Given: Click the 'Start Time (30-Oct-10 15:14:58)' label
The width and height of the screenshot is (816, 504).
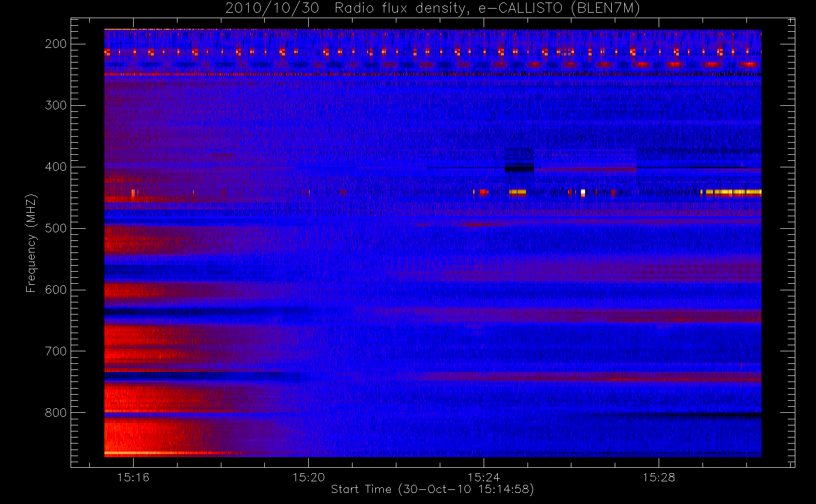Looking at the screenshot, I should pos(432,489).
